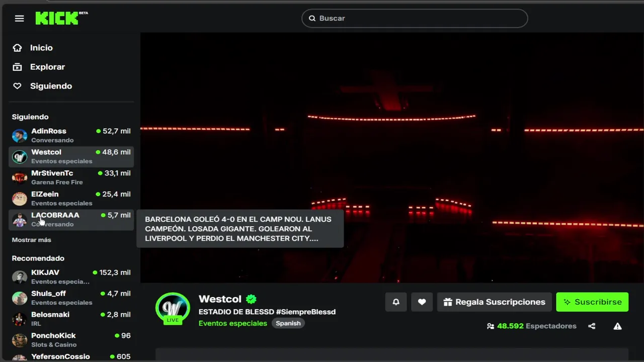
Task: Click the report warning icon
Action: click(617, 326)
